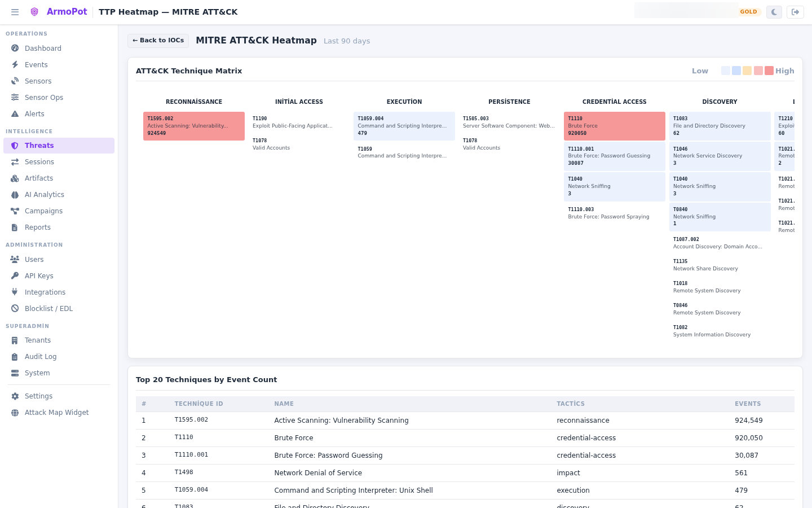Toggle dark mode with the moon icon

click(774, 12)
